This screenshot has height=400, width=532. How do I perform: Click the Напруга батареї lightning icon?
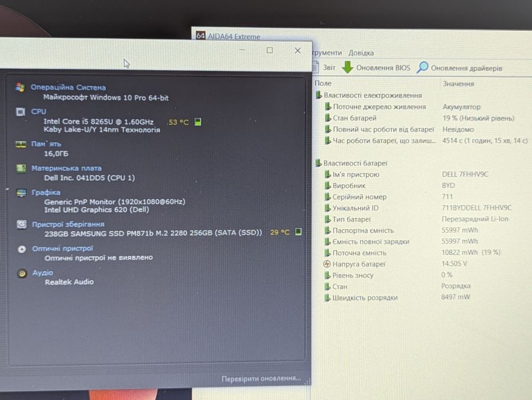point(327,264)
